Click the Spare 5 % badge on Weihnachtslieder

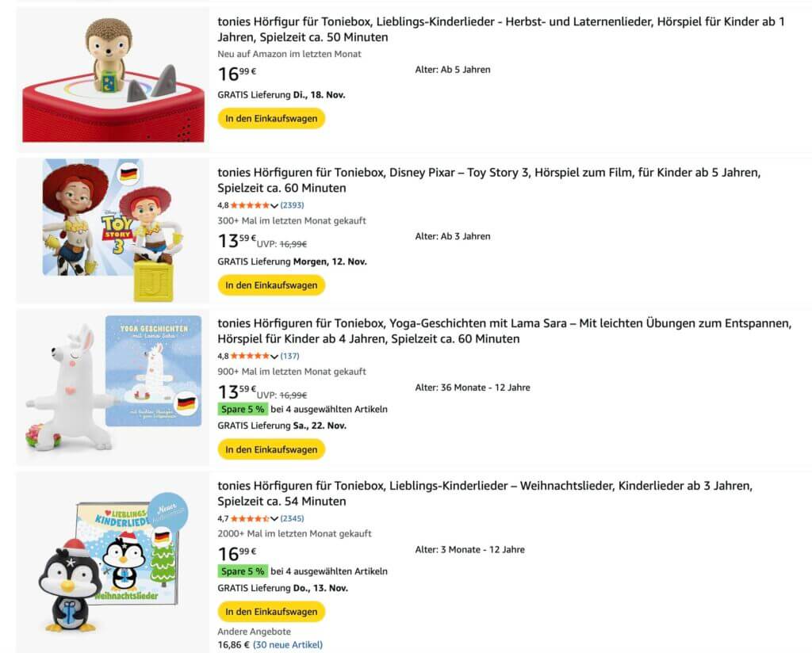pos(242,571)
